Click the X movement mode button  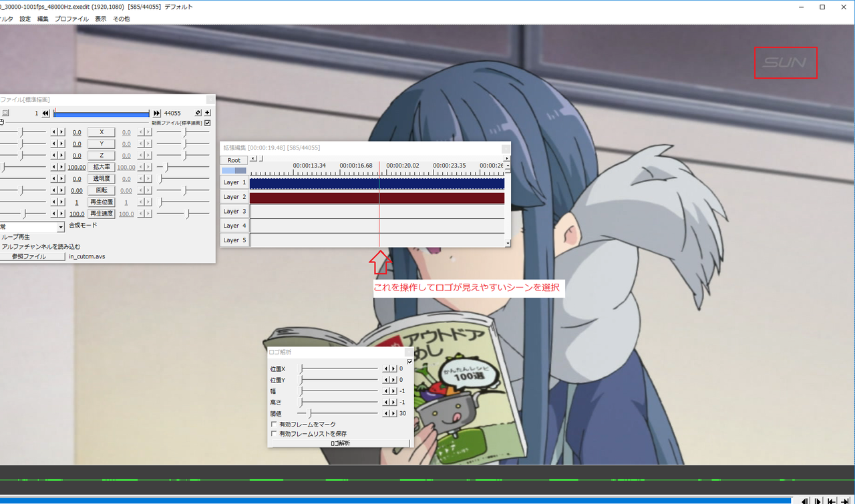coord(102,132)
